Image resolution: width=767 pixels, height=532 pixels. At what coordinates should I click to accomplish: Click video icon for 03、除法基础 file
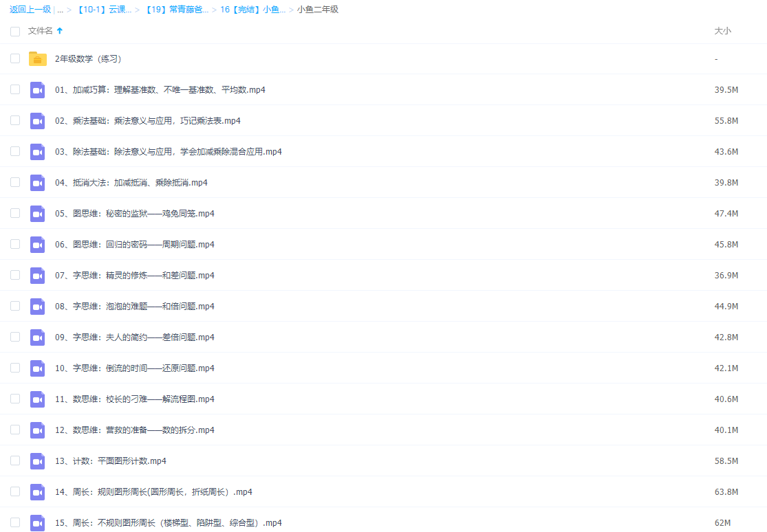37,152
